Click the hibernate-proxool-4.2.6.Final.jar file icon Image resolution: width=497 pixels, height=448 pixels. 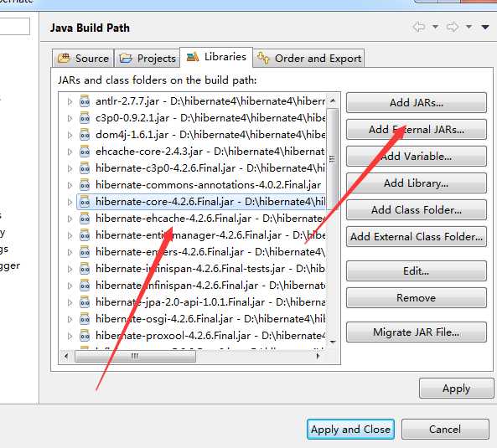[x=85, y=336]
